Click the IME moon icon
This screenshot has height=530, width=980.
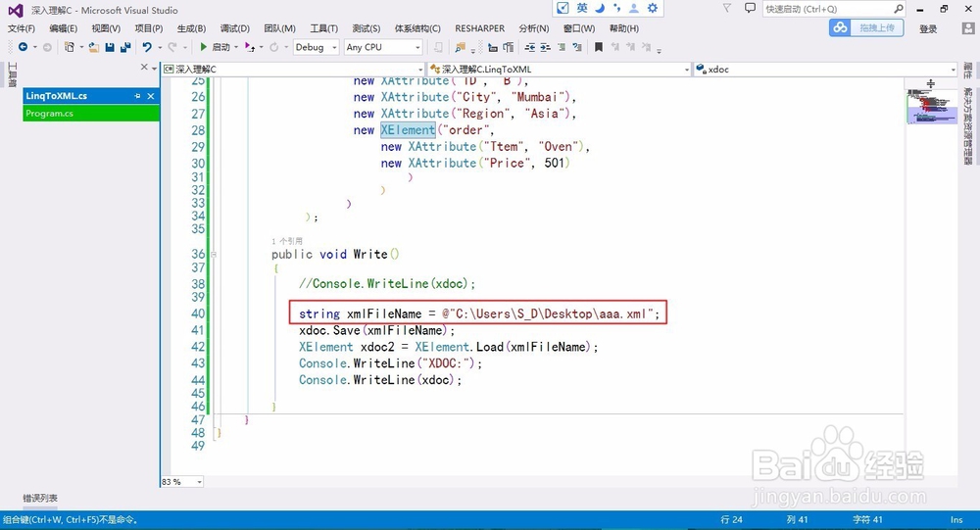[x=600, y=8]
